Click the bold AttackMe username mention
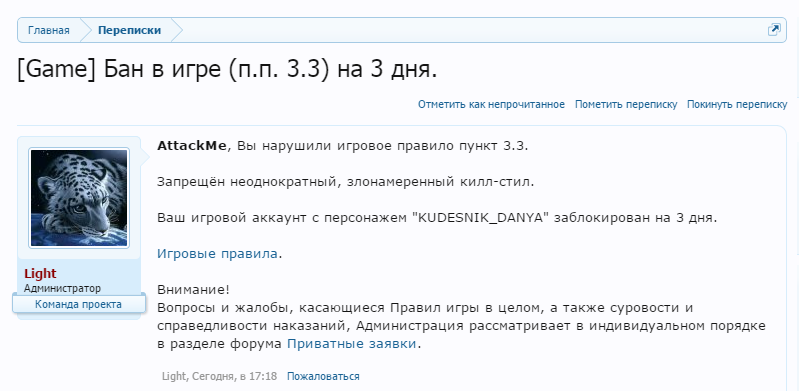This screenshot has width=799, height=391. pyautogui.click(x=192, y=146)
